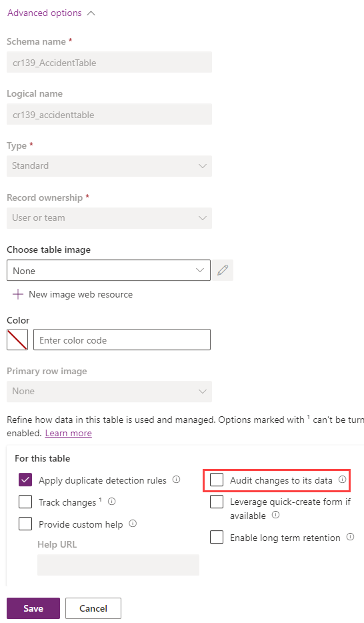
Task: Click info icon beside Audit changes to its data
Action: tap(342, 480)
